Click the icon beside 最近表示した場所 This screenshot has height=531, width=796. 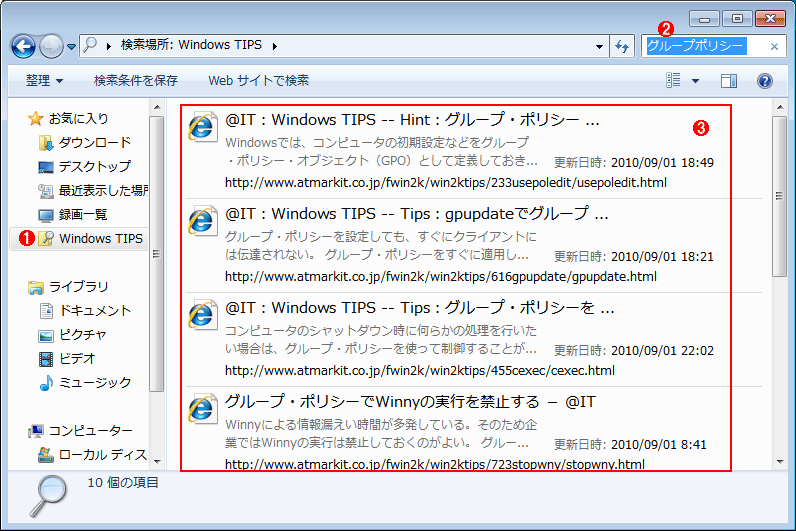[46, 191]
